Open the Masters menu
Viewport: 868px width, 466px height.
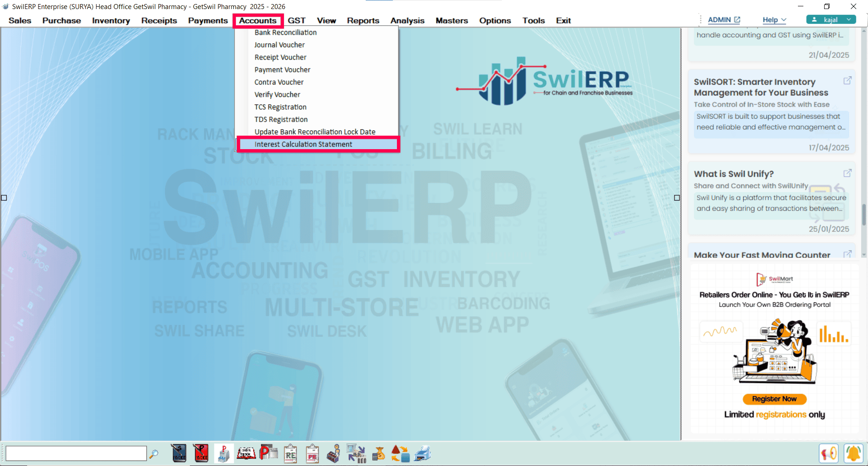[452, 20]
